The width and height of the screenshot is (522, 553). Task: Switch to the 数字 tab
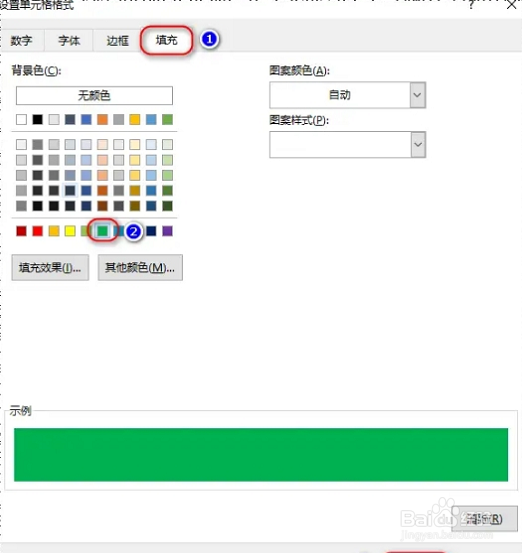click(21, 41)
